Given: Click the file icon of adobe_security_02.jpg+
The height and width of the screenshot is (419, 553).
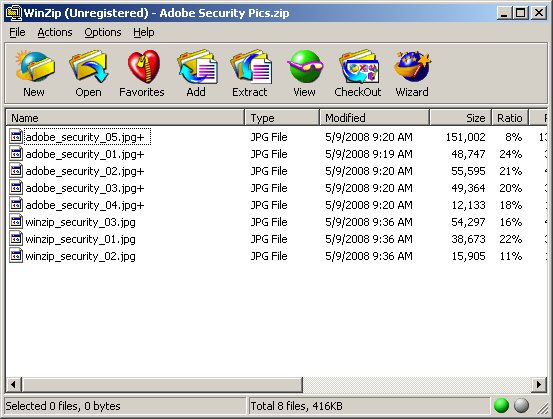Looking at the screenshot, I should pyautogui.click(x=16, y=171).
